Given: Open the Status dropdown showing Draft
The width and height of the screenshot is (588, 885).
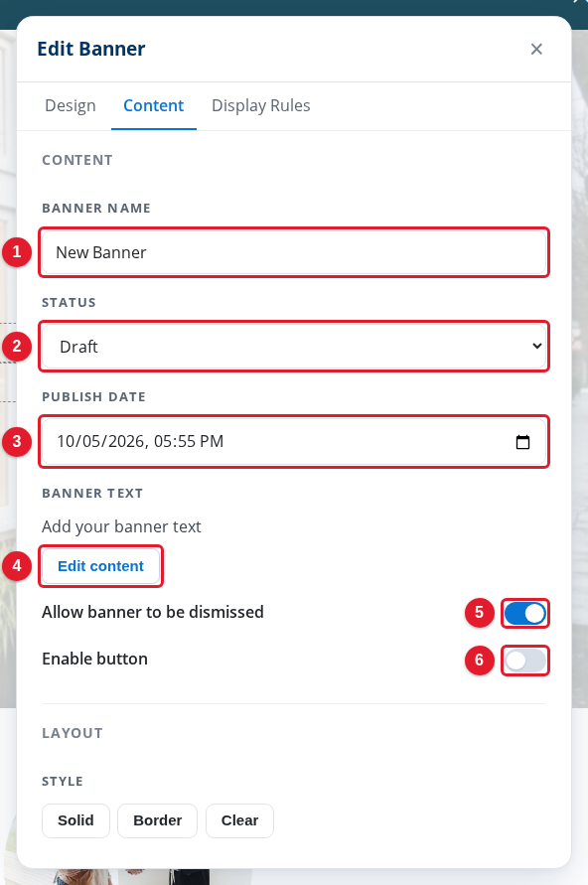Looking at the screenshot, I should pyautogui.click(x=294, y=347).
